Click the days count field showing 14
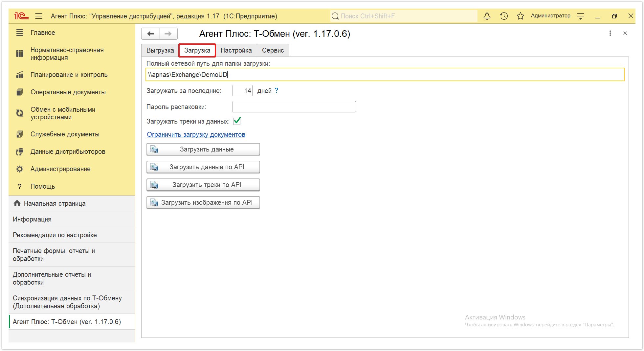This screenshot has height=351, width=644. click(x=242, y=91)
